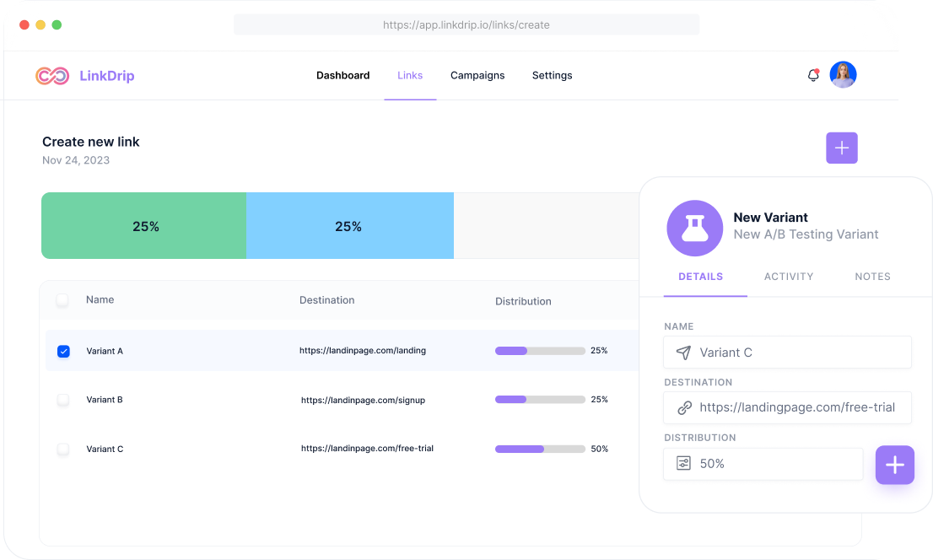Switch to the Activity tab
The image size is (933, 560).
point(789,277)
